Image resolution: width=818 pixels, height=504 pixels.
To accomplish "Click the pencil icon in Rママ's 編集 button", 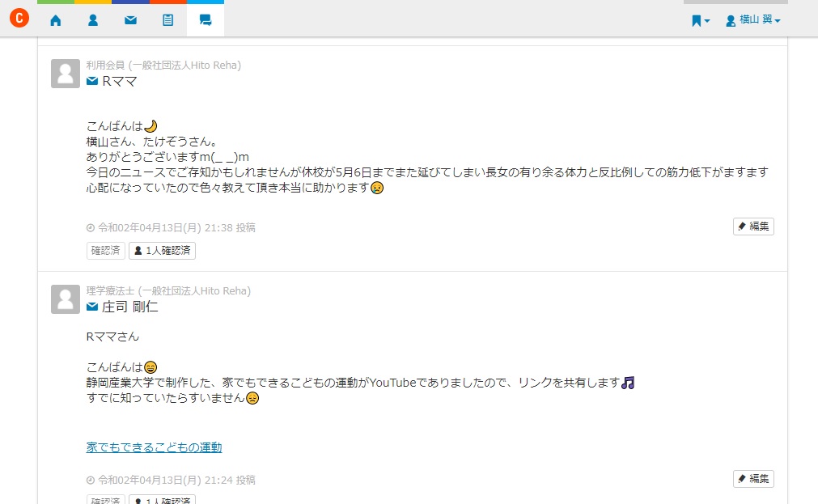I will coord(742,227).
